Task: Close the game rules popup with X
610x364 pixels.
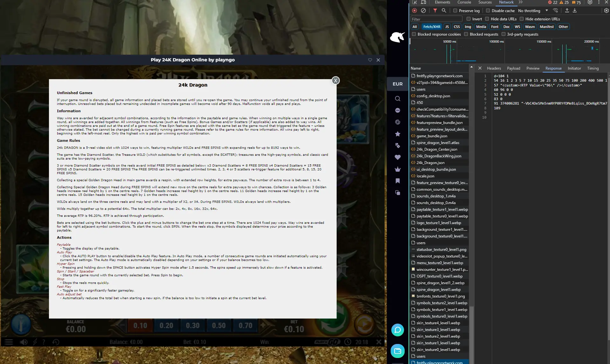Action: 335,80
